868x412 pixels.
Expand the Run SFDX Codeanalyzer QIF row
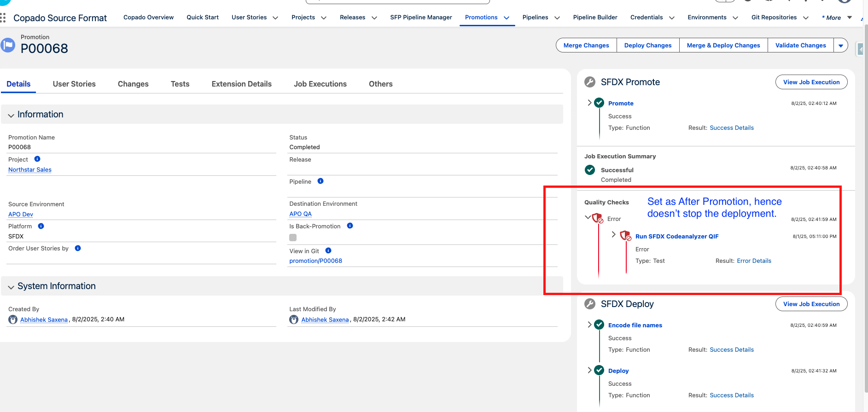click(613, 234)
